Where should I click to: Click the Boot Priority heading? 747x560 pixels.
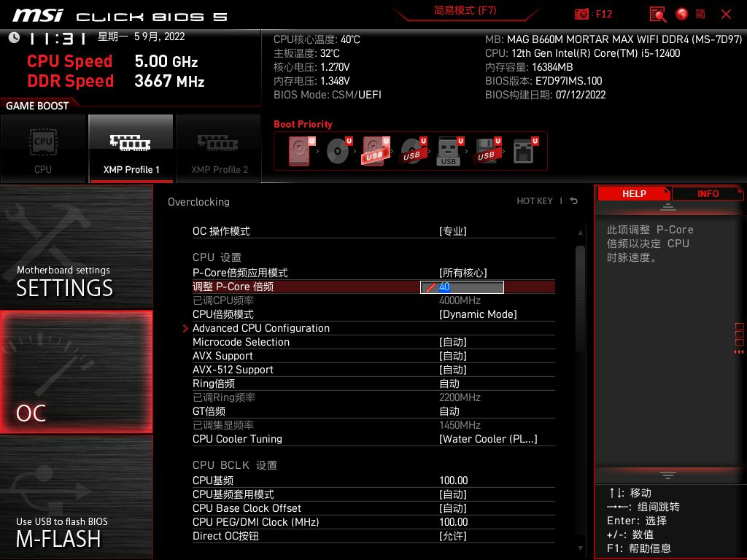(x=303, y=124)
